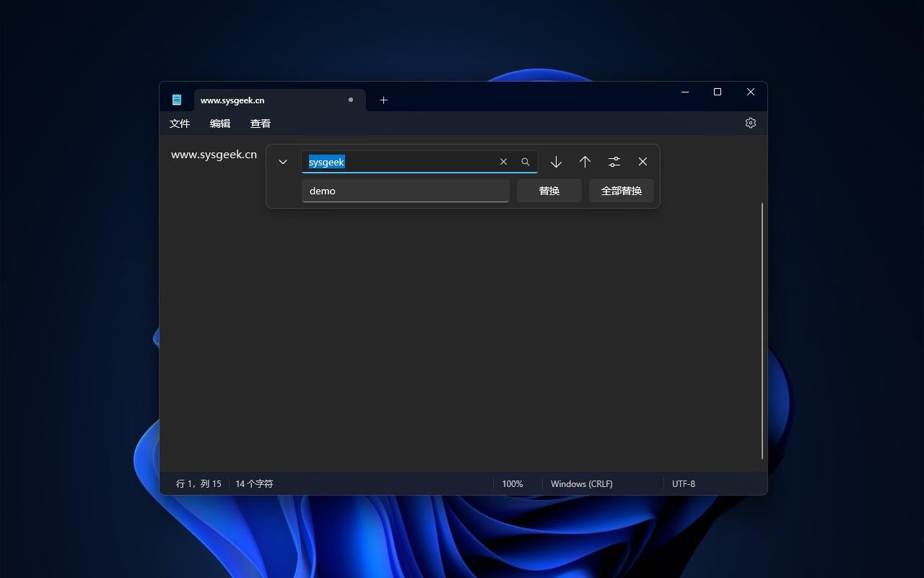Screen dimensions: 924x578
Task: Select the find next arrow icon
Action: (x=556, y=162)
